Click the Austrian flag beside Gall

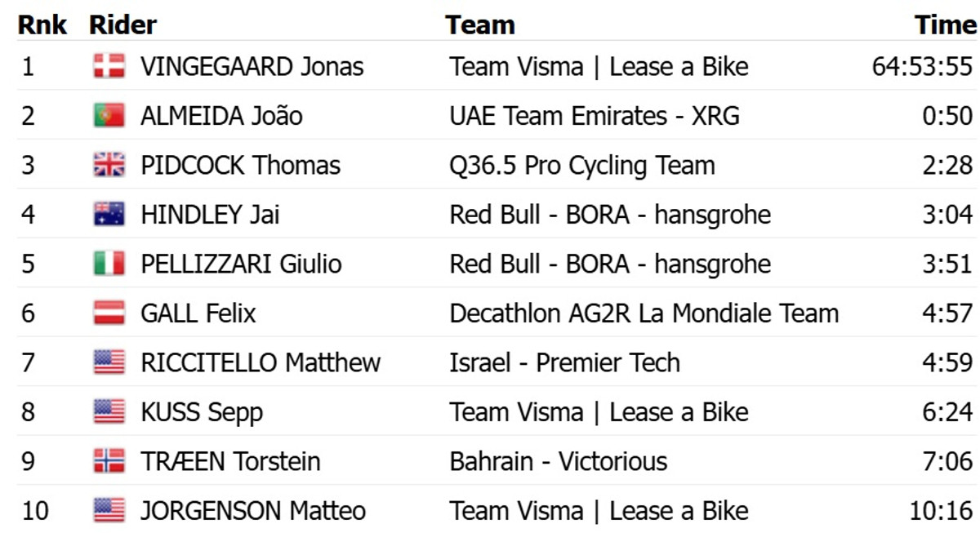coord(109,313)
